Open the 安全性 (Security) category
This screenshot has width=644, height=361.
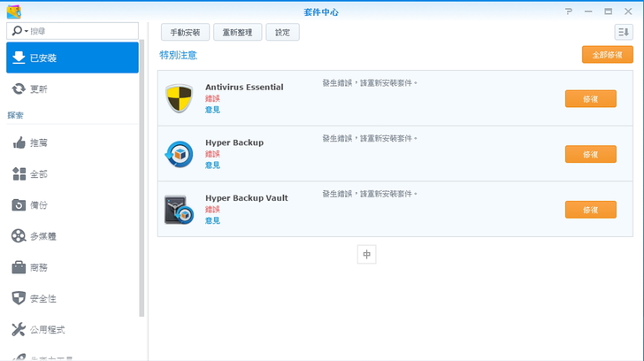73,298
